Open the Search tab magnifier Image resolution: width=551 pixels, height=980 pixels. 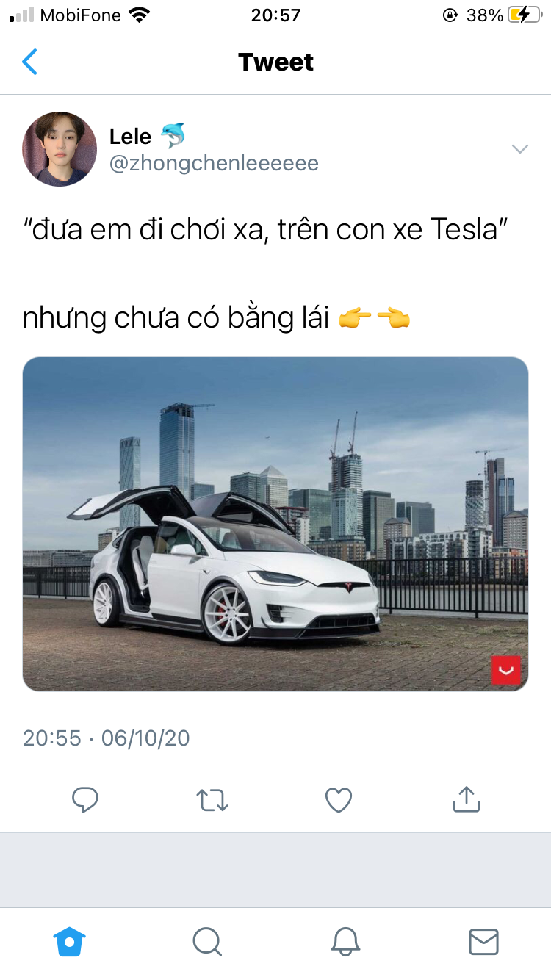[207, 941]
